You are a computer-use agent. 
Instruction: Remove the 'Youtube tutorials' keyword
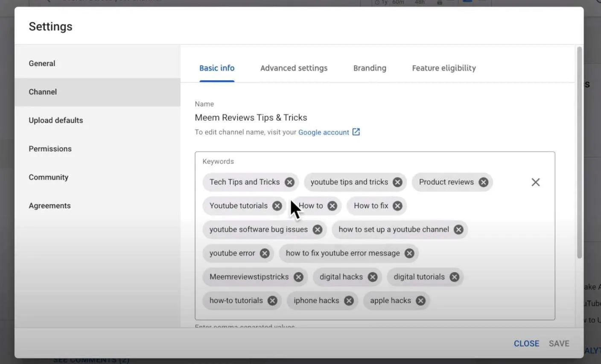[277, 206]
